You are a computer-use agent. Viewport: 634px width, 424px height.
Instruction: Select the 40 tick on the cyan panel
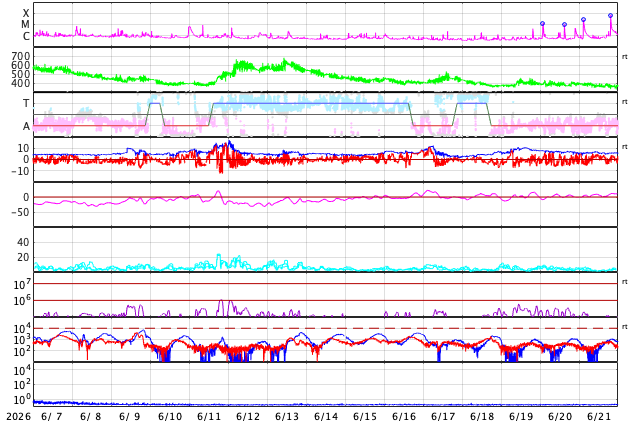click(x=23, y=242)
